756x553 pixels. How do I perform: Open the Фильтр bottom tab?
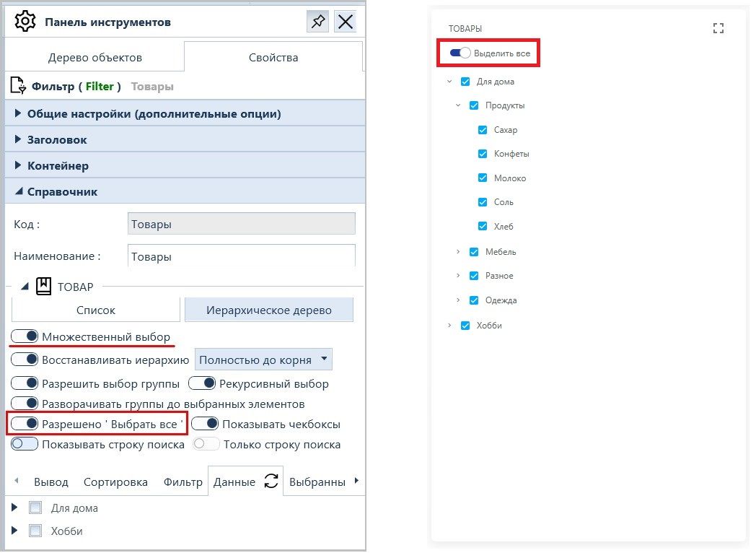(183, 482)
